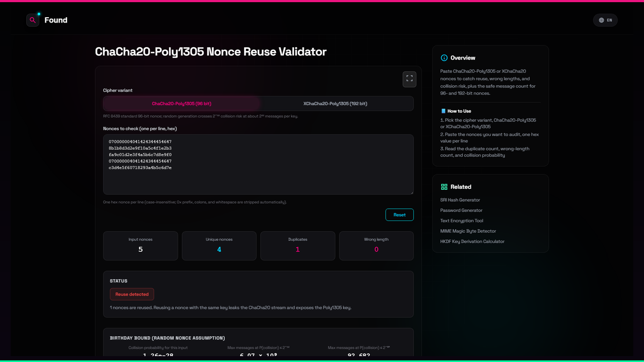Screen dimensions: 644x362
Task: Open SRI Hash Generator link
Action: (x=460, y=200)
